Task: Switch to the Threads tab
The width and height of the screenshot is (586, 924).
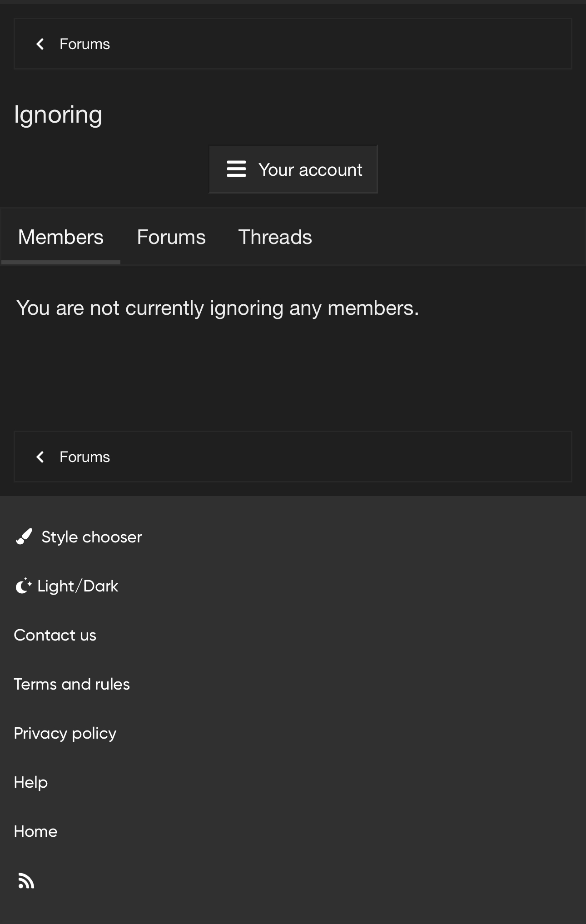Action: click(x=275, y=237)
